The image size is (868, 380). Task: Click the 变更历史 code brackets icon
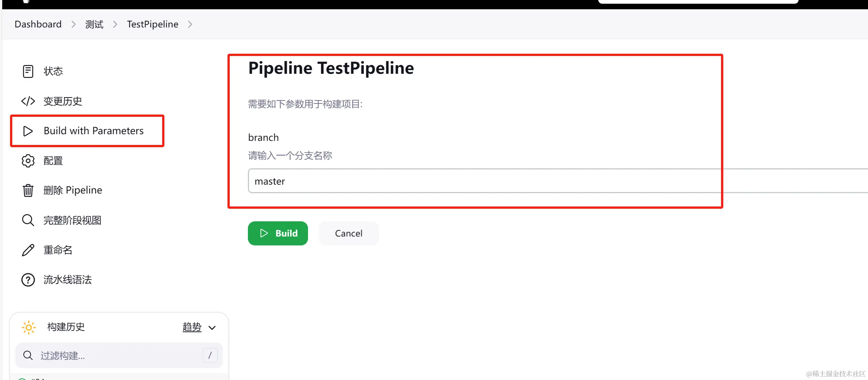(28, 101)
